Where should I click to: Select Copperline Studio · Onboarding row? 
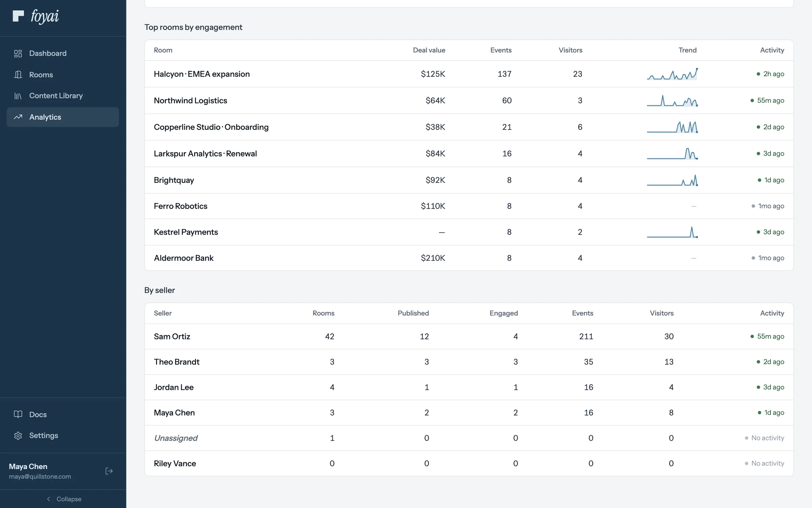pos(469,127)
